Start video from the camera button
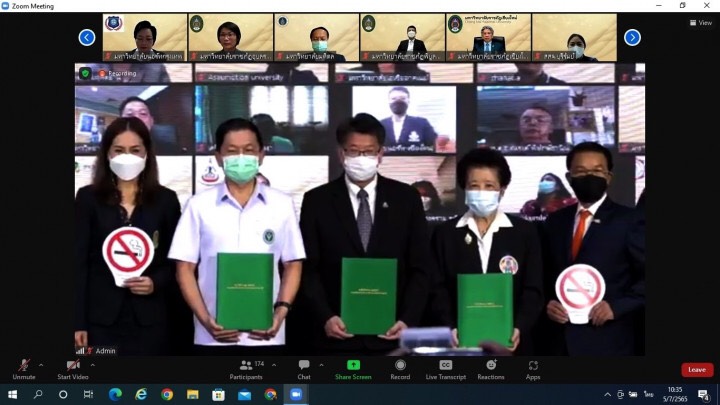720x405 pixels. click(x=72, y=368)
